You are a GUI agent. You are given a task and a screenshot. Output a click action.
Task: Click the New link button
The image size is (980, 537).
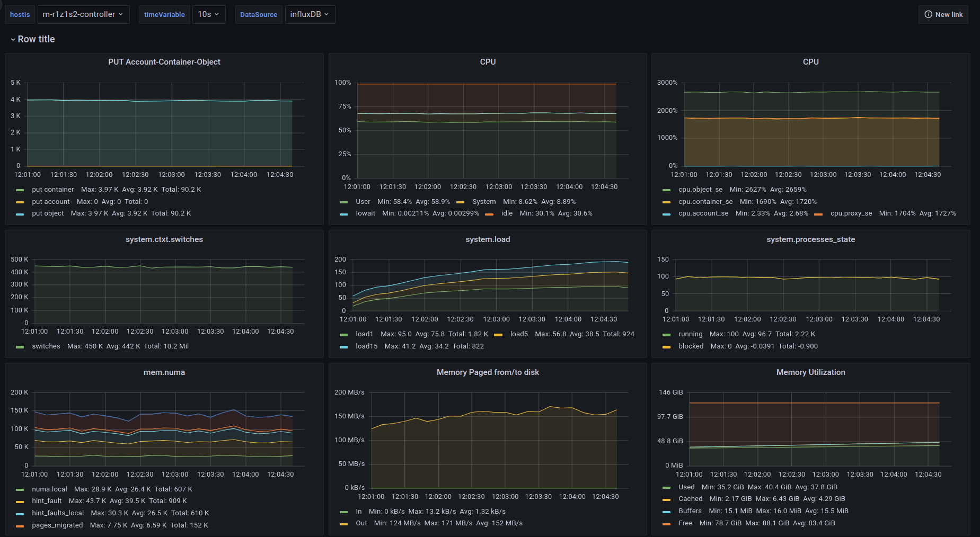(943, 15)
